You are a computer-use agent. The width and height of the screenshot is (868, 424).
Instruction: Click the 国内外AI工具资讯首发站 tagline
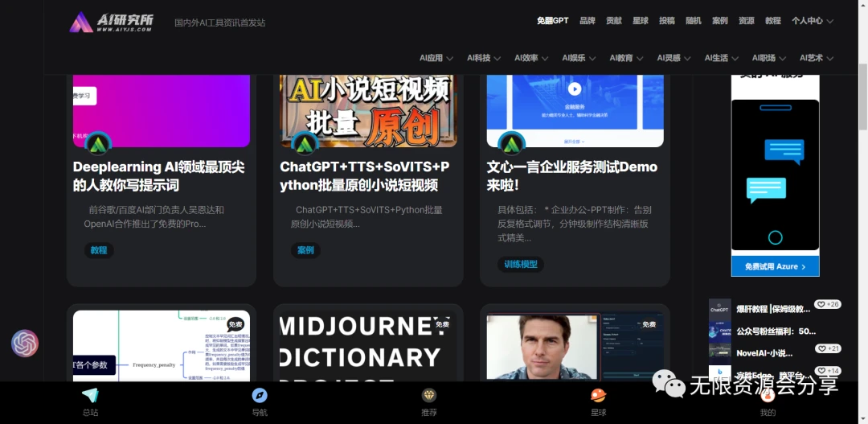click(219, 23)
